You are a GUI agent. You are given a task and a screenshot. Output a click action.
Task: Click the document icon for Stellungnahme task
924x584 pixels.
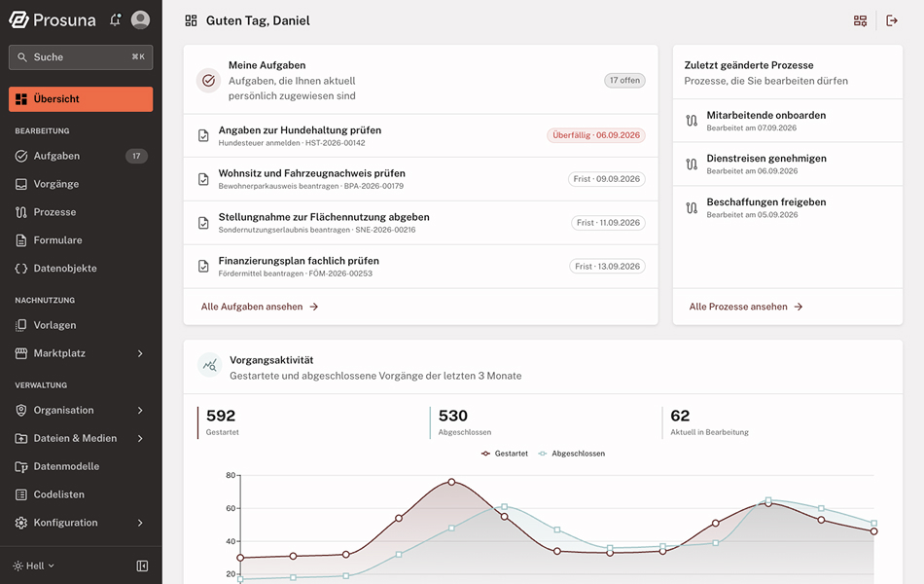(203, 223)
